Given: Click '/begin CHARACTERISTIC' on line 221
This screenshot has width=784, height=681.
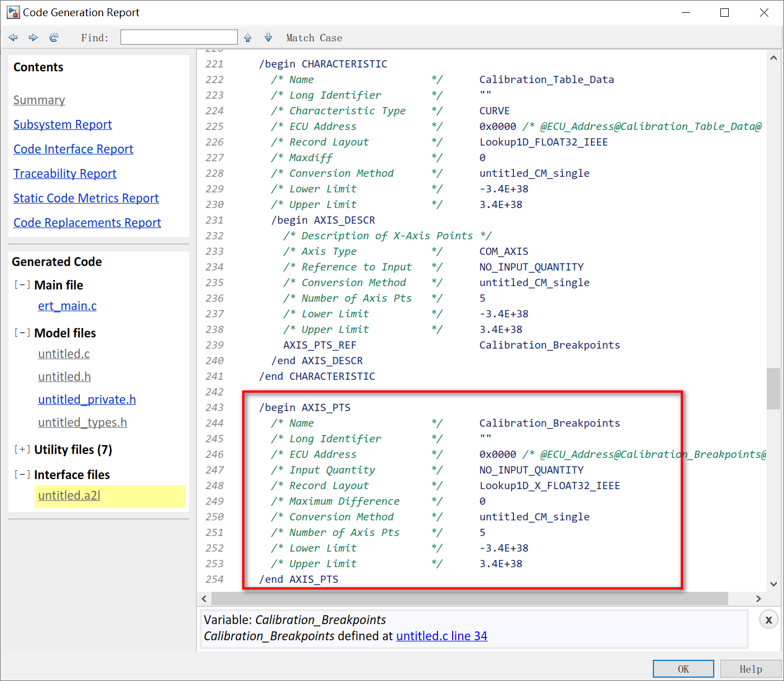Looking at the screenshot, I should (323, 64).
